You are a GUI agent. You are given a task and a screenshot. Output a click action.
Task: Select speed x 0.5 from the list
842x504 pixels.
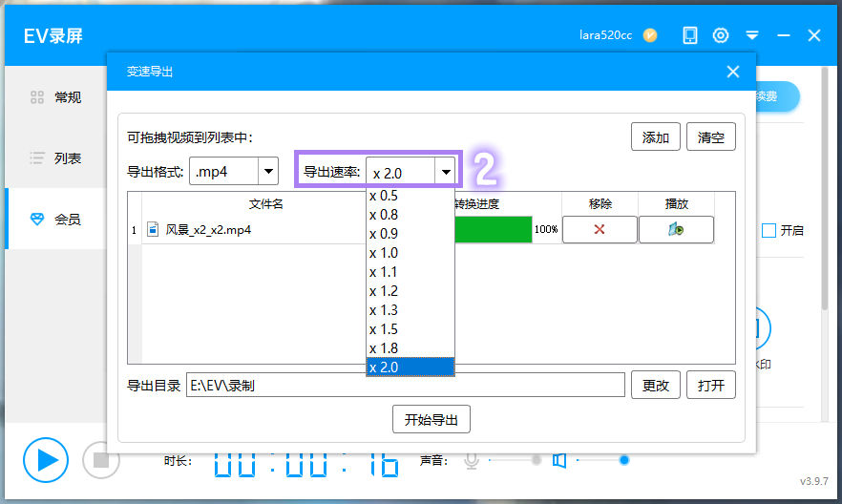410,196
